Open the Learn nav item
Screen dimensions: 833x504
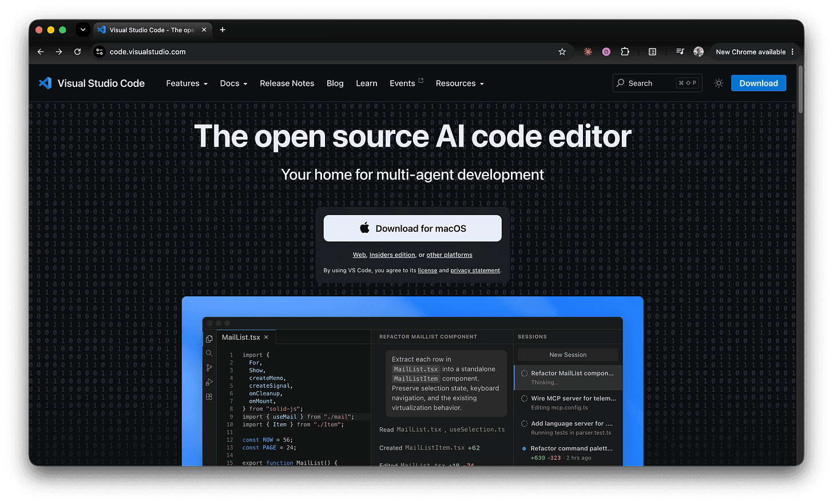coord(366,84)
